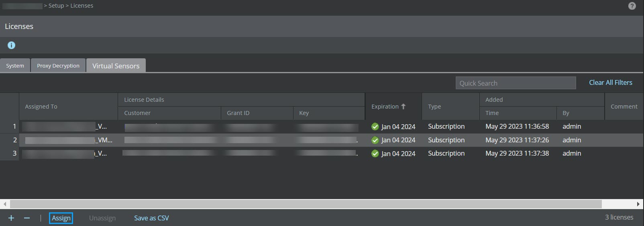Click the 3 licenses count text
This screenshot has width=644, height=226.
tap(619, 217)
